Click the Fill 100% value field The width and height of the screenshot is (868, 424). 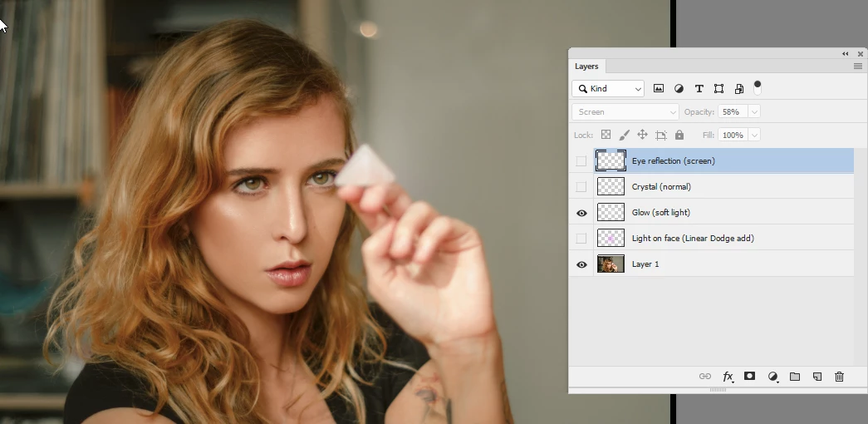[x=733, y=135]
